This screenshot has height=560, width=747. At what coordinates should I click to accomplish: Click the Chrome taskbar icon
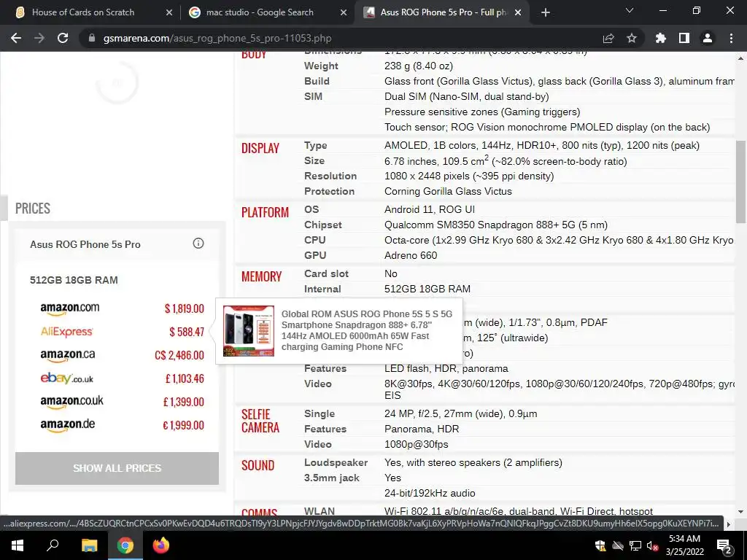click(x=125, y=545)
